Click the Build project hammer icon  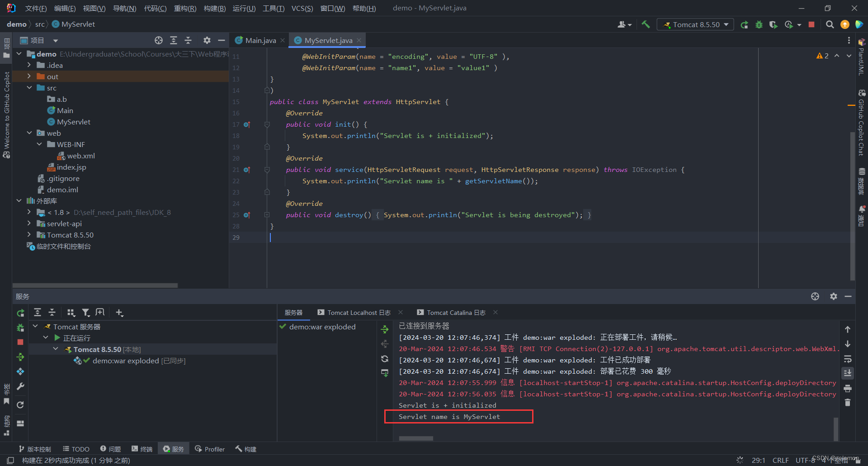tap(646, 24)
